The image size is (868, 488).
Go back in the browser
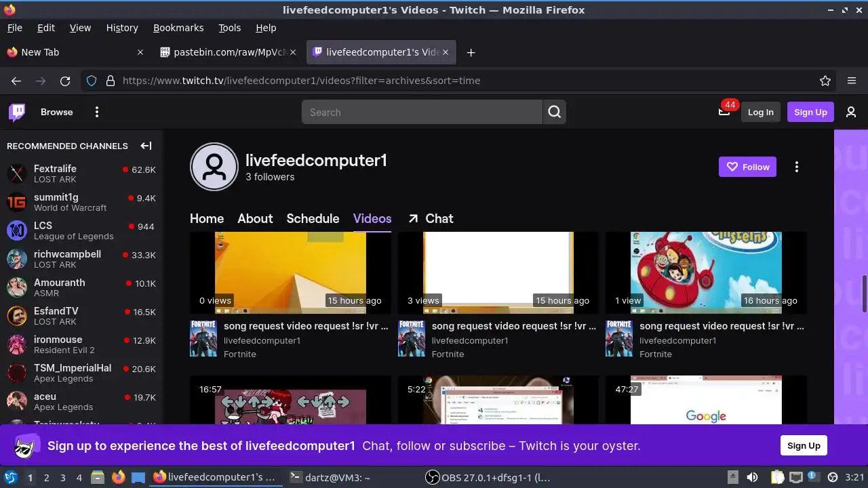pyautogui.click(x=16, y=81)
